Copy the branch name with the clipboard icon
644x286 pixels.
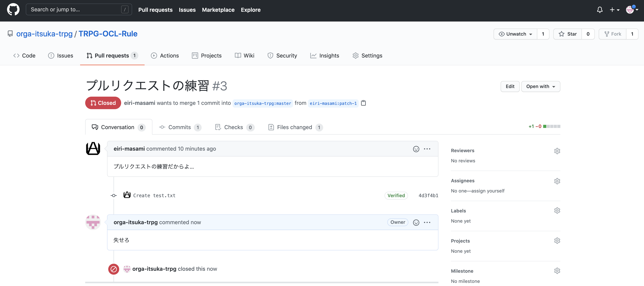click(x=363, y=103)
